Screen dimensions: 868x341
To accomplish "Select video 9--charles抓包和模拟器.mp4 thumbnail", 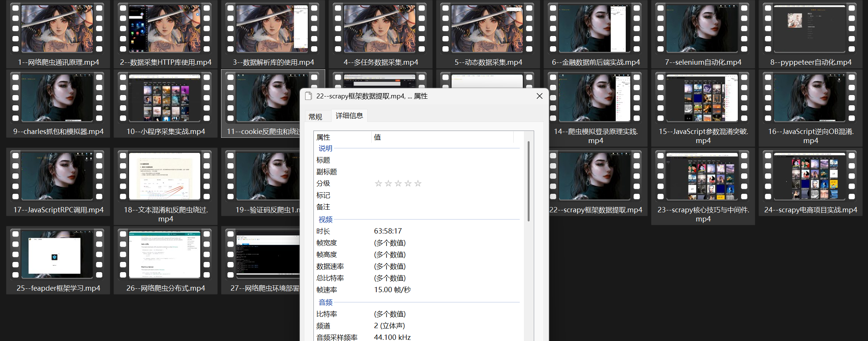I will [x=57, y=98].
